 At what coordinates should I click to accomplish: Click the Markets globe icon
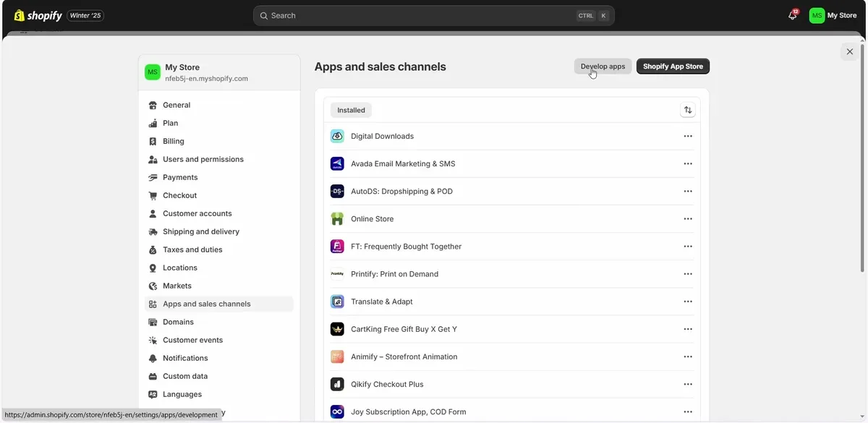pos(153,286)
